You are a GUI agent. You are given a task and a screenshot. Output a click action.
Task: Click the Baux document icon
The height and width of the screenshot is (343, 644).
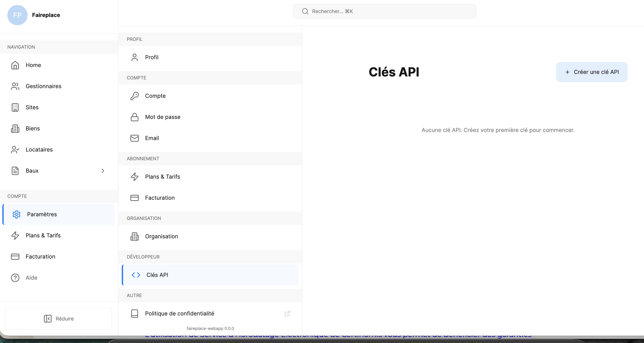tap(15, 171)
